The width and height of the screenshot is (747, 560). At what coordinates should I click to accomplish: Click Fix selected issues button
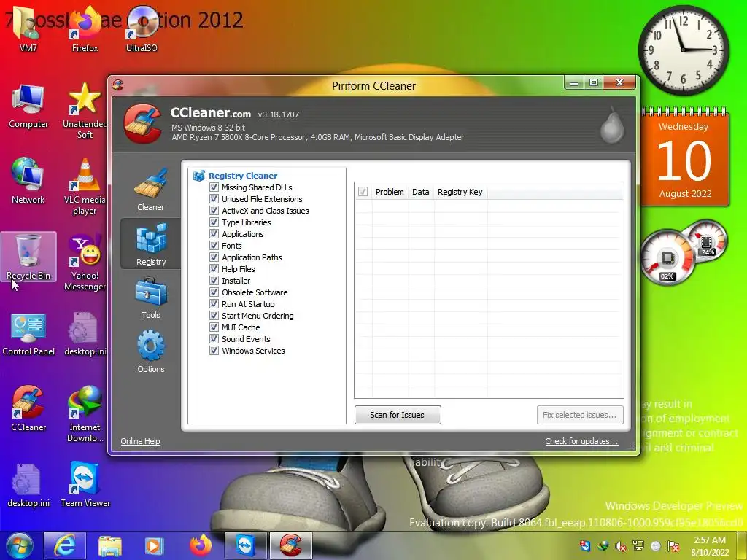(580, 415)
